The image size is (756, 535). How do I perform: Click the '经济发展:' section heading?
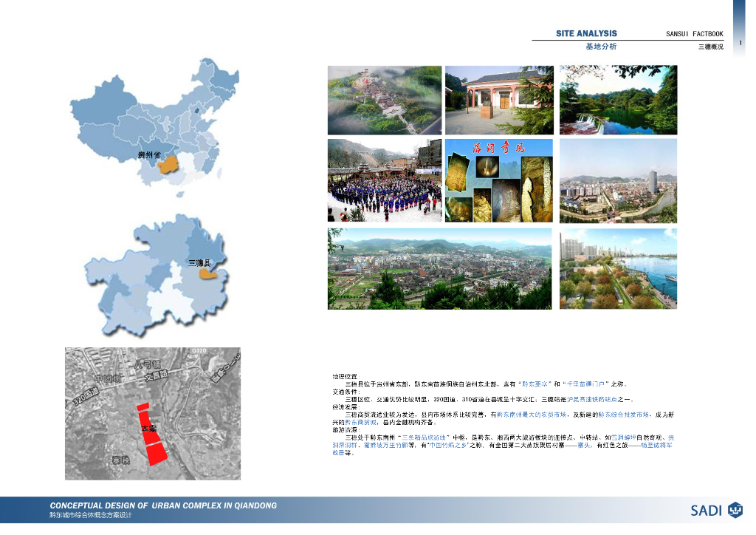(x=346, y=407)
